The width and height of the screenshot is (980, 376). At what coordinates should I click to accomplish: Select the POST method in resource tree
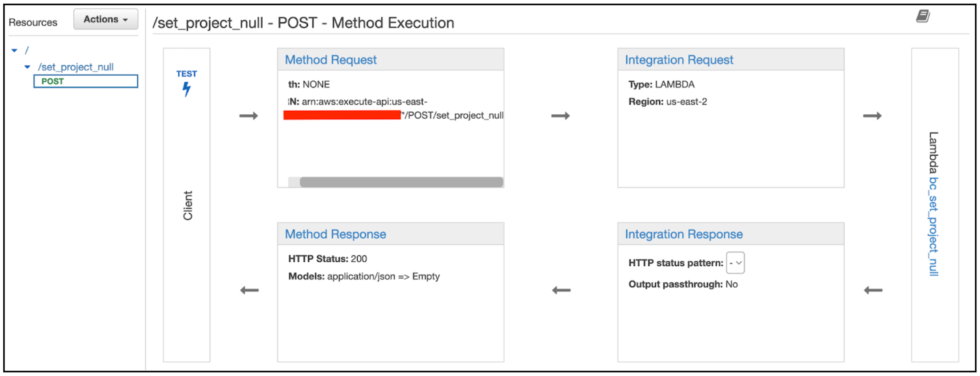[x=52, y=81]
